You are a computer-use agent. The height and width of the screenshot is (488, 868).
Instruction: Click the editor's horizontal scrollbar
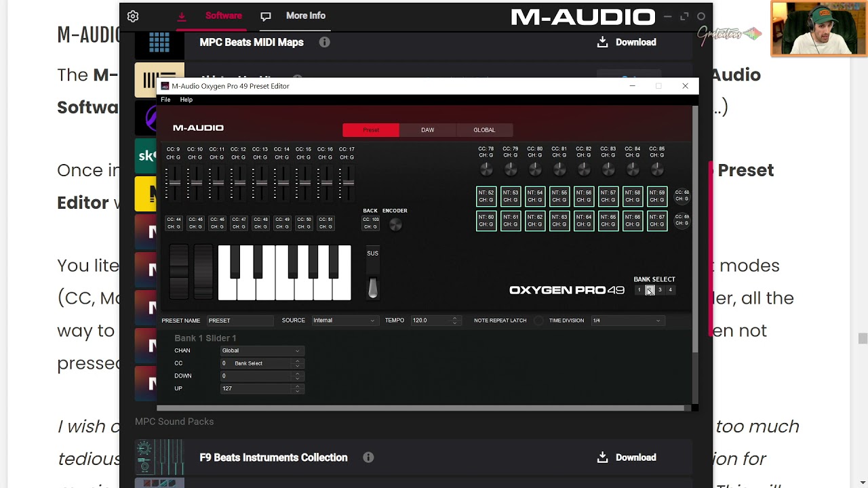click(x=420, y=408)
